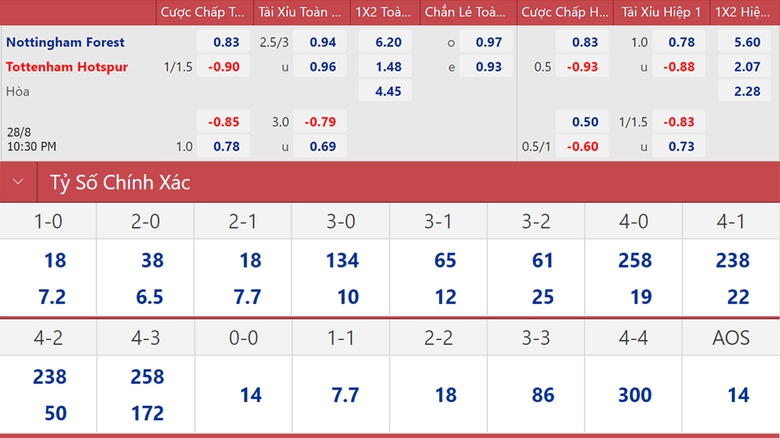Select the draw odds 4.45
Image resolution: width=780 pixels, height=438 pixels.
(388, 92)
